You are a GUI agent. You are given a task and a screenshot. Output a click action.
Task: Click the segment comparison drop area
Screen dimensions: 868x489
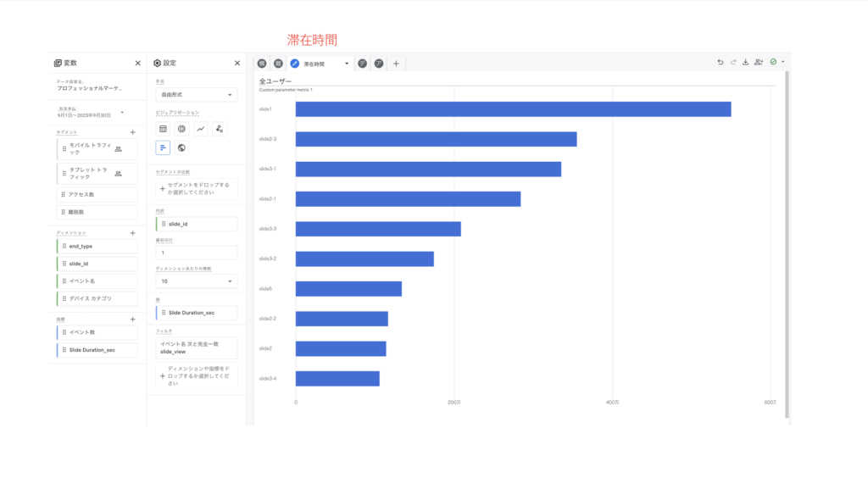[196, 188]
